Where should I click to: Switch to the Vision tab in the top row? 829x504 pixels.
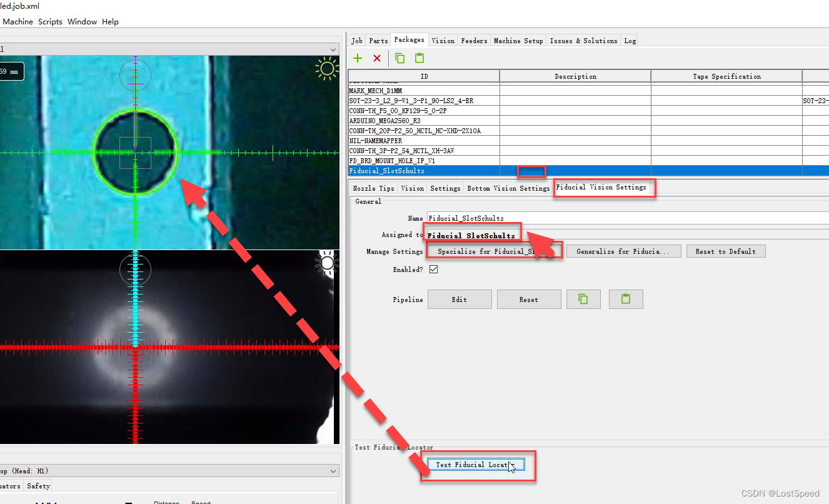(443, 41)
